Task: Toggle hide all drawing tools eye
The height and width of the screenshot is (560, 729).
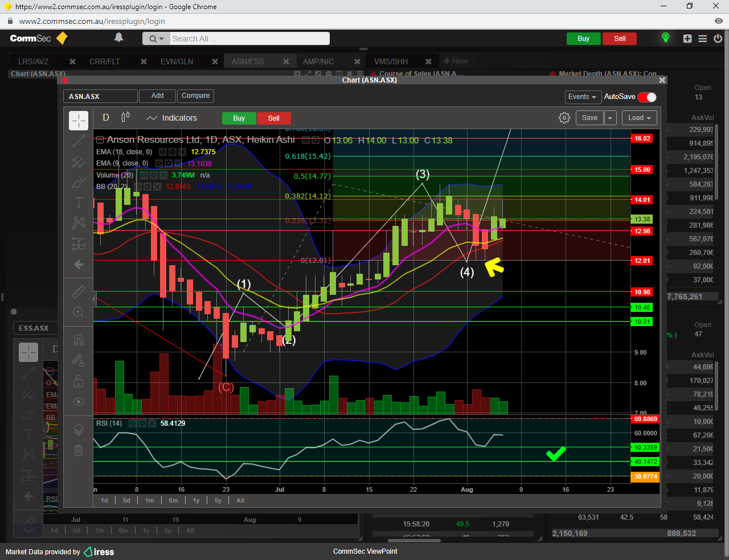Action: [x=79, y=402]
